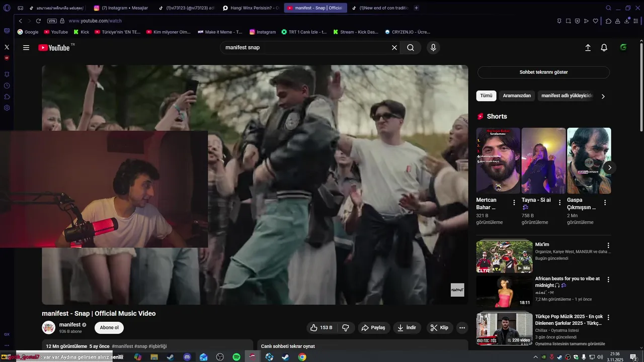The height and width of the screenshot is (362, 644).
Task: Open options for Türkçe Pop Müzik 2025
Action: click(608, 318)
